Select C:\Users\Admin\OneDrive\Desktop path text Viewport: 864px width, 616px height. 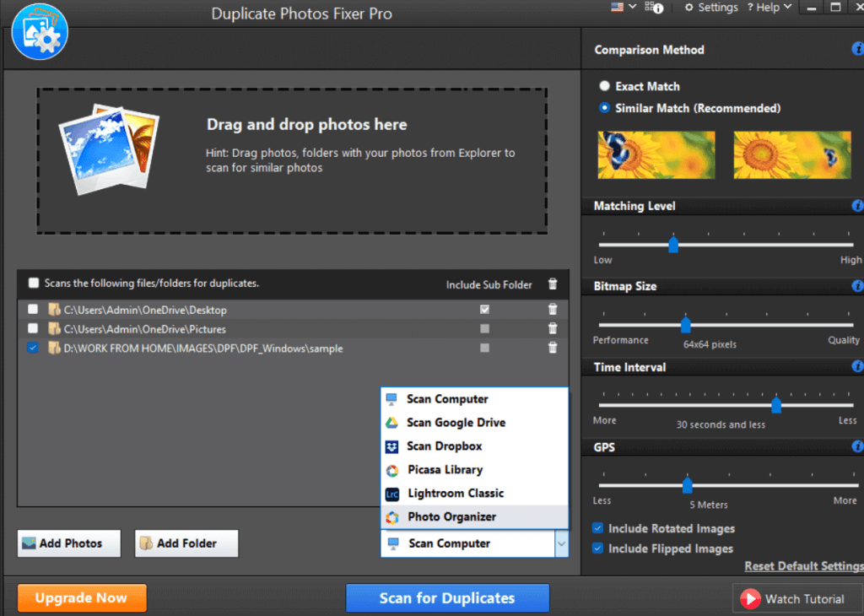tap(145, 311)
